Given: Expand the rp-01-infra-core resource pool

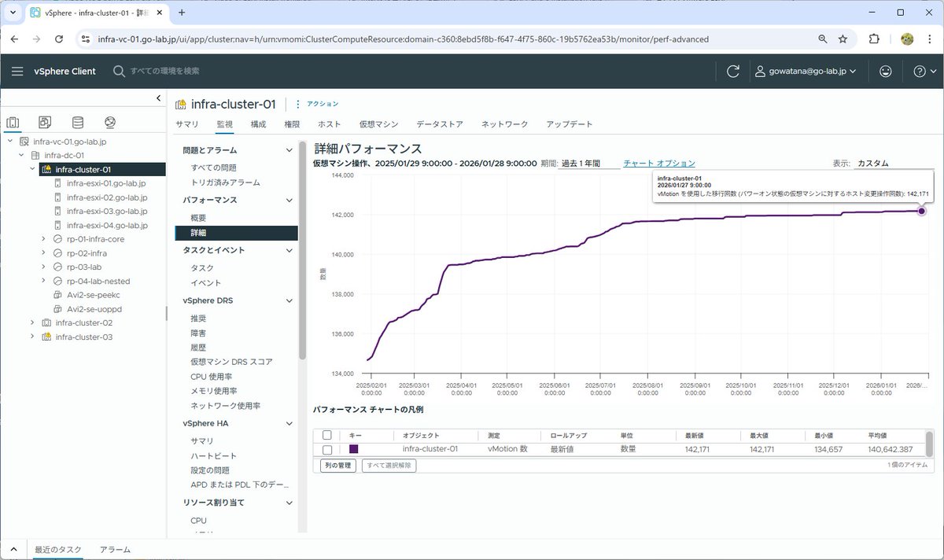Looking at the screenshot, I should tap(43, 239).
